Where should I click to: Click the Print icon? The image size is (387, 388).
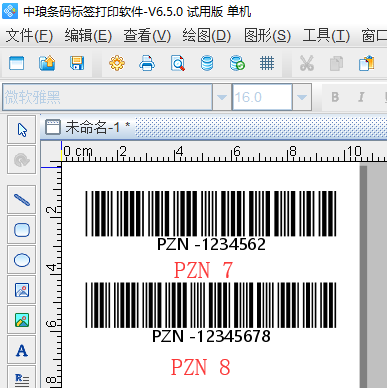(147, 63)
